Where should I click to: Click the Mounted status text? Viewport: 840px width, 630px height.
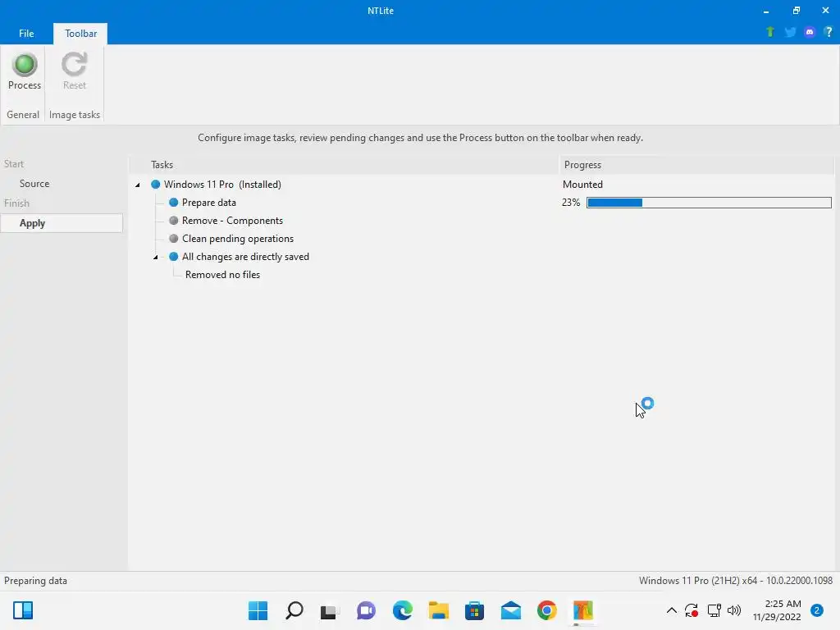click(x=582, y=185)
